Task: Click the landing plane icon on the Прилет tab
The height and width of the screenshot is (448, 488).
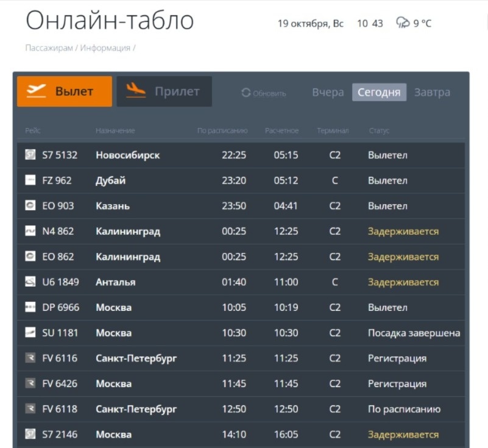Action: click(x=137, y=90)
